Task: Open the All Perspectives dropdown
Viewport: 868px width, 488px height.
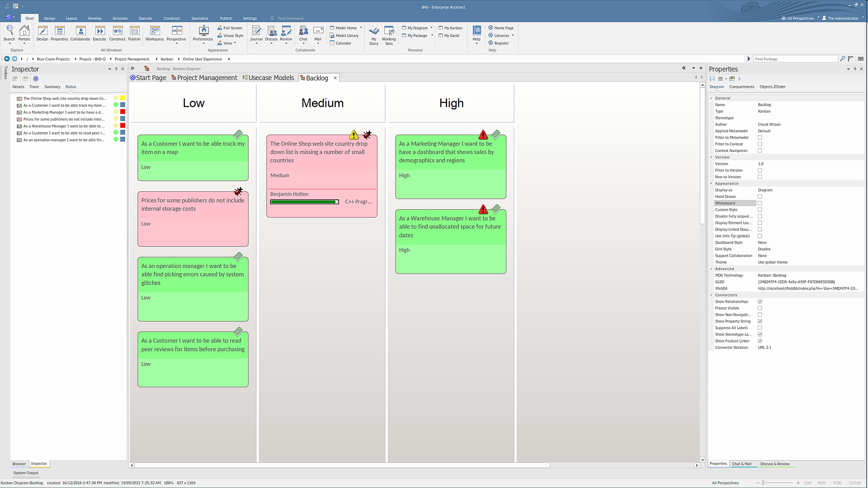Action: [800, 19]
